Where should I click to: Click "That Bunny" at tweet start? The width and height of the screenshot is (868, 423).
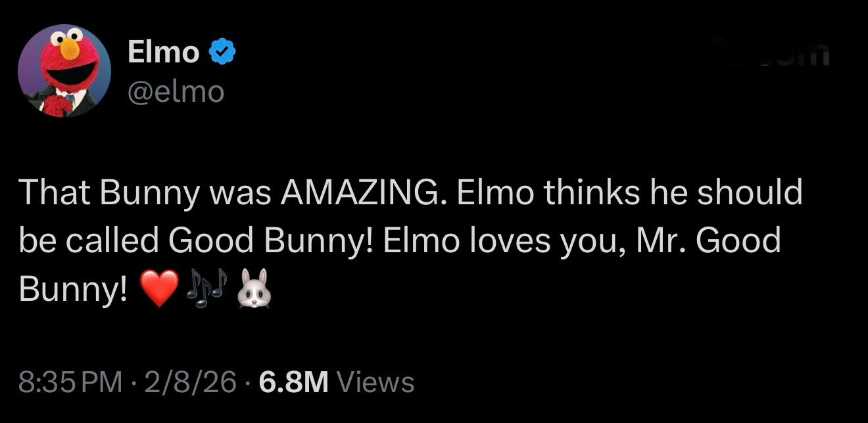[x=99, y=194]
